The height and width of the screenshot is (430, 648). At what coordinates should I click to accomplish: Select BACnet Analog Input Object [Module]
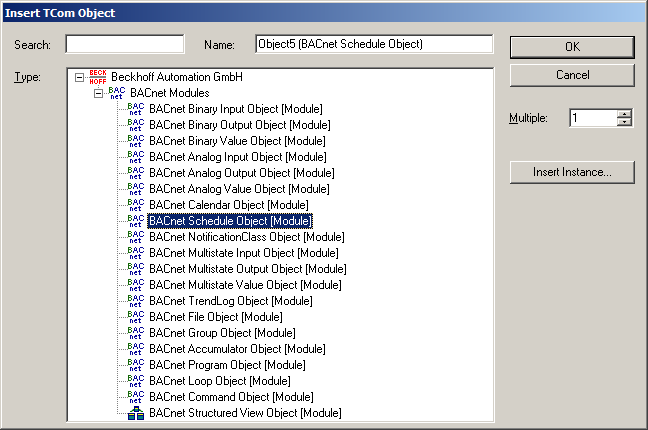[x=238, y=157]
